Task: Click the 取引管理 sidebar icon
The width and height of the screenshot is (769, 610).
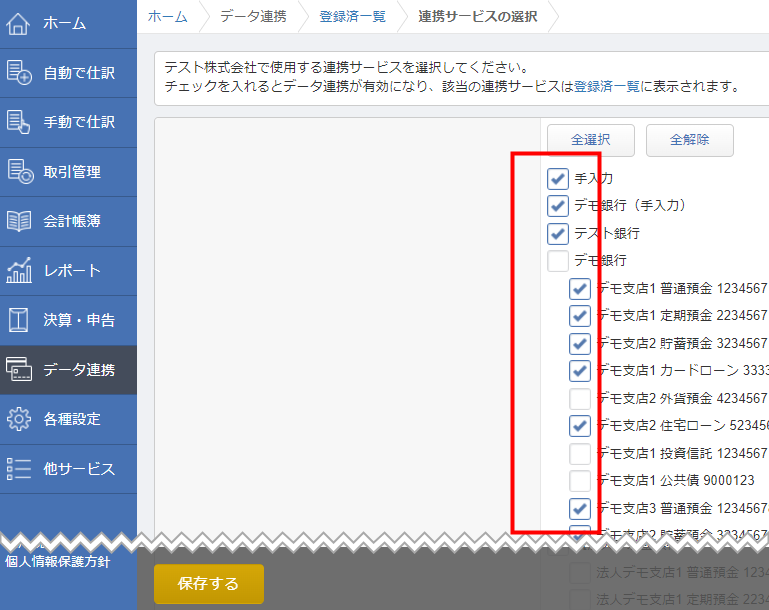Action: click(x=20, y=172)
